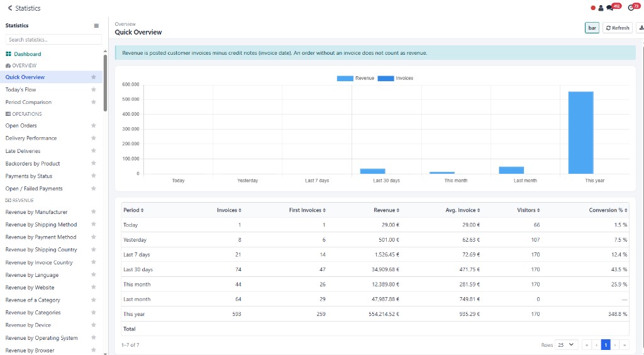Open Period Comparison report

28,102
